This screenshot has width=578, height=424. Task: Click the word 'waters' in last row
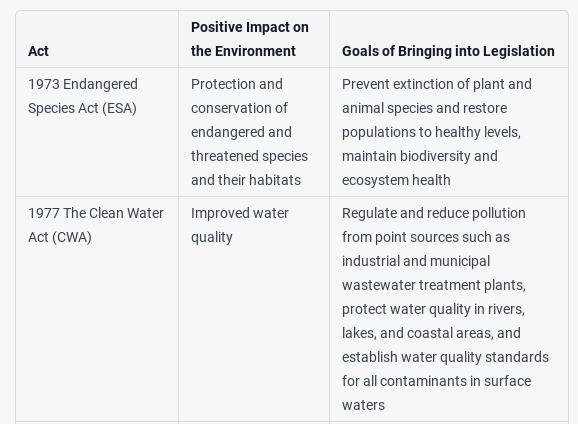tap(363, 405)
